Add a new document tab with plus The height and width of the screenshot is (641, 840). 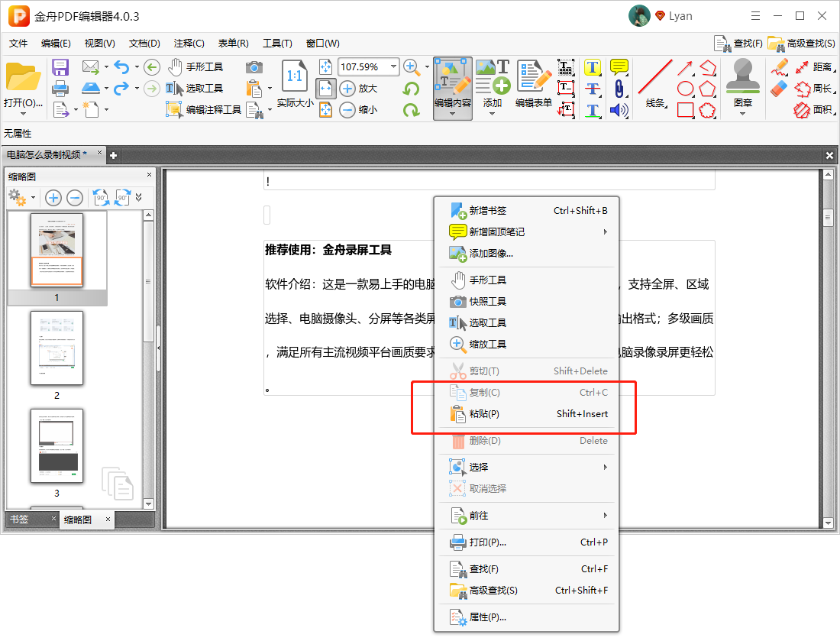113,156
